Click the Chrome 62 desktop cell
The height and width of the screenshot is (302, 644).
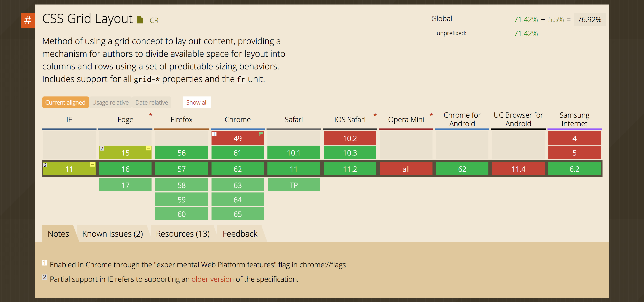coord(237,169)
